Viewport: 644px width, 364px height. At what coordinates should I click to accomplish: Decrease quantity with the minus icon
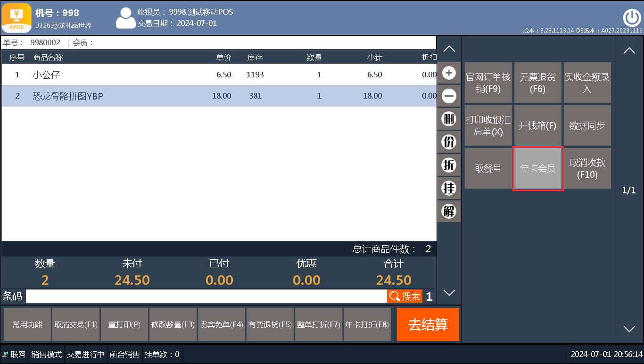point(449,96)
